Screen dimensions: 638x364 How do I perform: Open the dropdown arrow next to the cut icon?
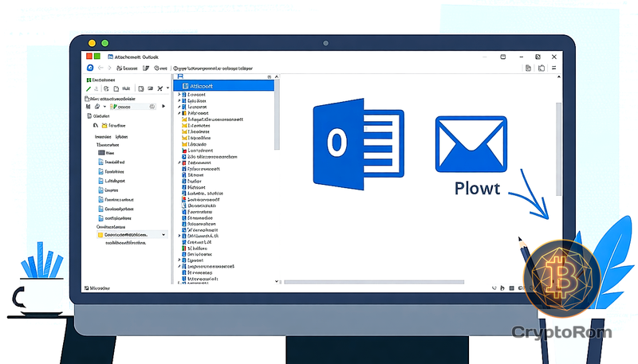tap(167, 88)
